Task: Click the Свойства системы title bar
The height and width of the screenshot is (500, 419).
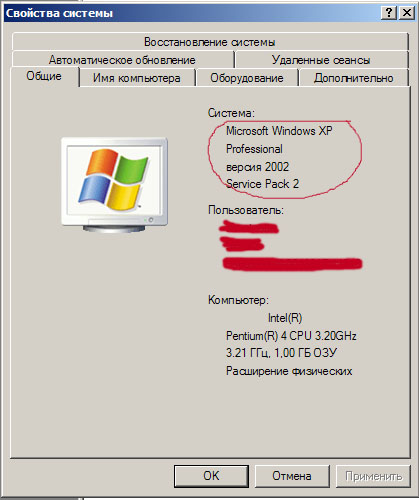Action: [192, 13]
